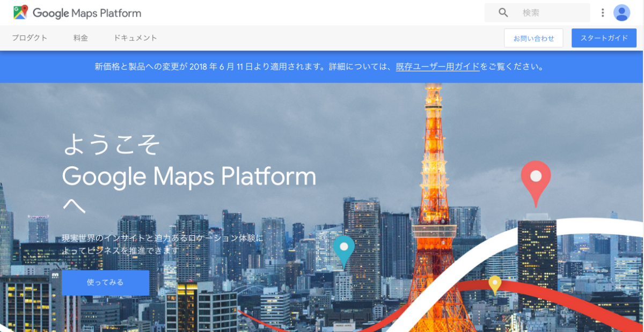Click the Google Maps Platform header title
This screenshot has width=644, height=332.
tap(87, 13)
